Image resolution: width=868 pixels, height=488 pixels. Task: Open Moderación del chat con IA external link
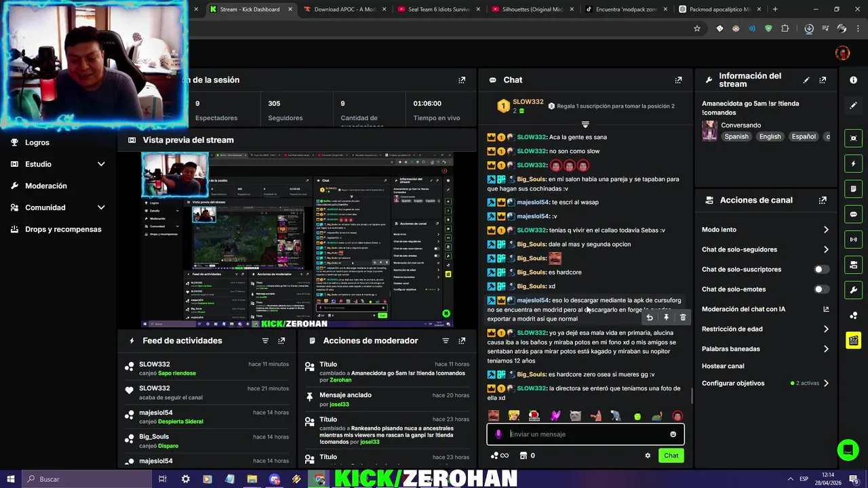(x=826, y=309)
